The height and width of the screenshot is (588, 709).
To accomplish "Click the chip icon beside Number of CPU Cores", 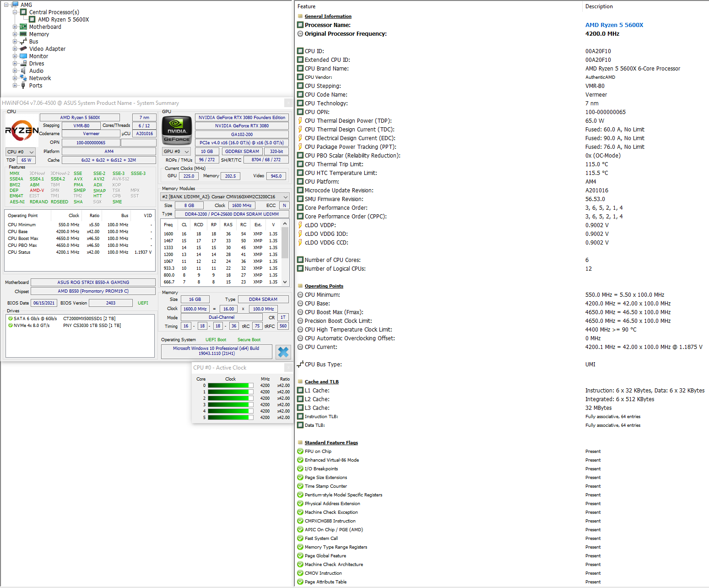I will (300, 260).
